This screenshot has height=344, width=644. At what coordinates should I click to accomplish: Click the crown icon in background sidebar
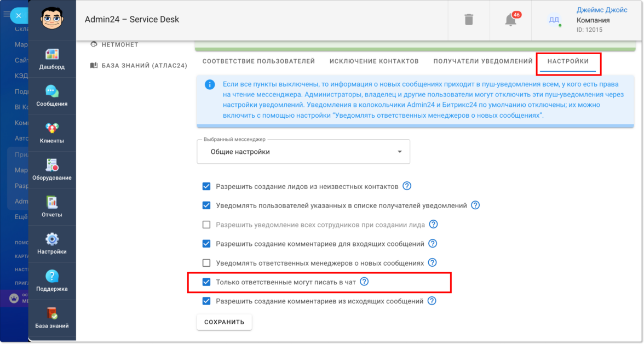14,299
